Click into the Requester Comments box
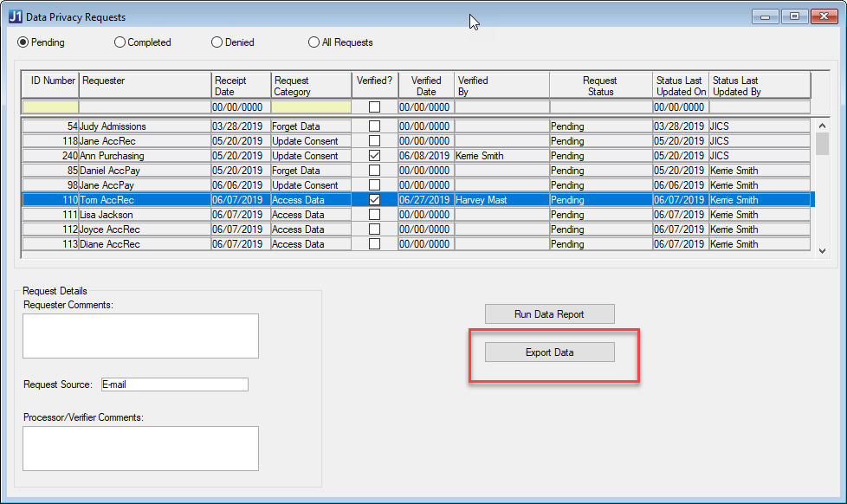The height and width of the screenshot is (504, 847). pyautogui.click(x=140, y=336)
